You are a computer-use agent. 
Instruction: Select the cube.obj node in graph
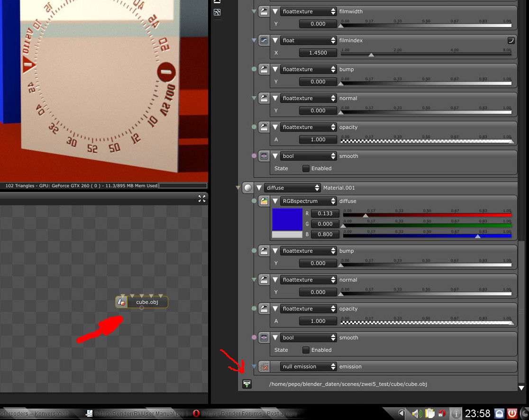tap(142, 302)
